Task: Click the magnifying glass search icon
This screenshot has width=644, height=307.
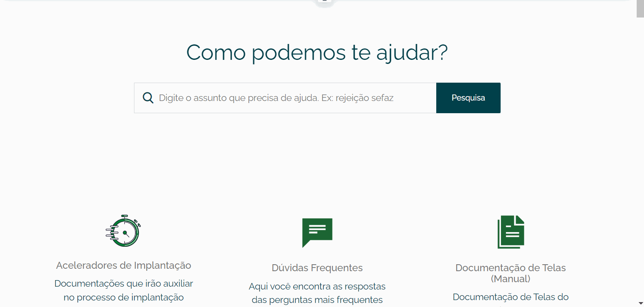Action: [148, 98]
